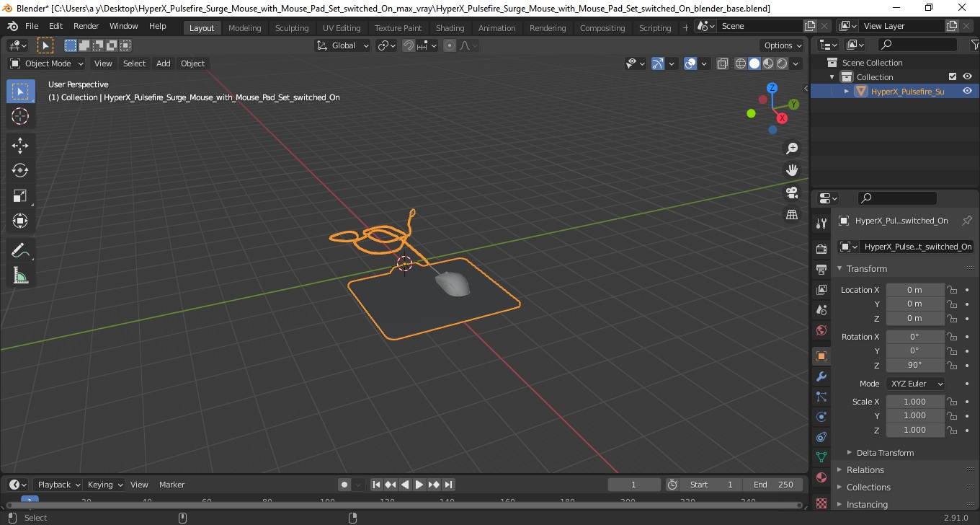Switch to wireframe viewport shading

point(740,63)
